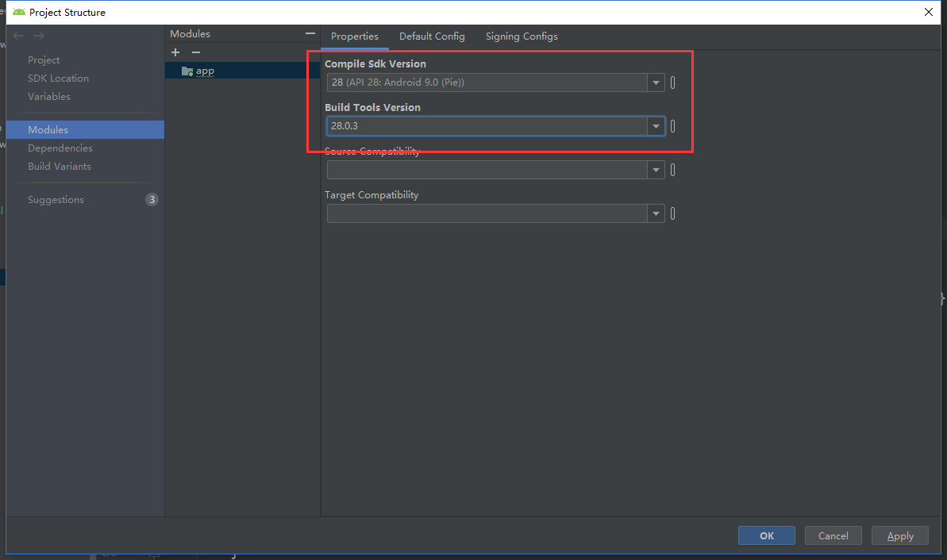Switch to the Signing Configs tab
The width and height of the screenshot is (947, 560).
pyautogui.click(x=522, y=36)
